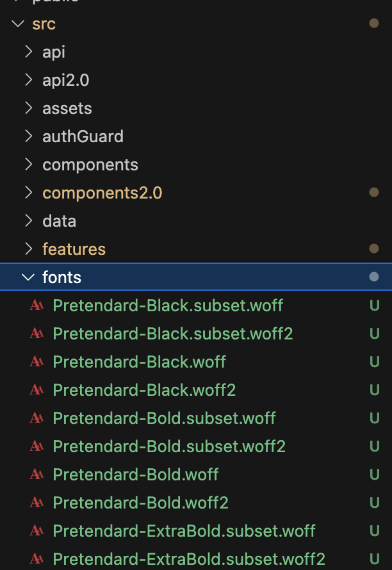Open file Pretendard-Bold.woff

click(x=136, y=475)
